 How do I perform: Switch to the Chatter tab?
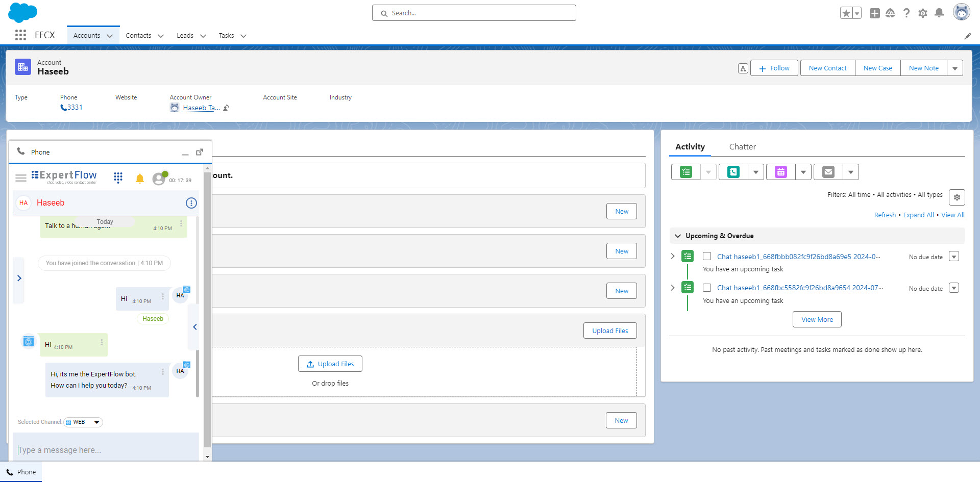point(742,147)
